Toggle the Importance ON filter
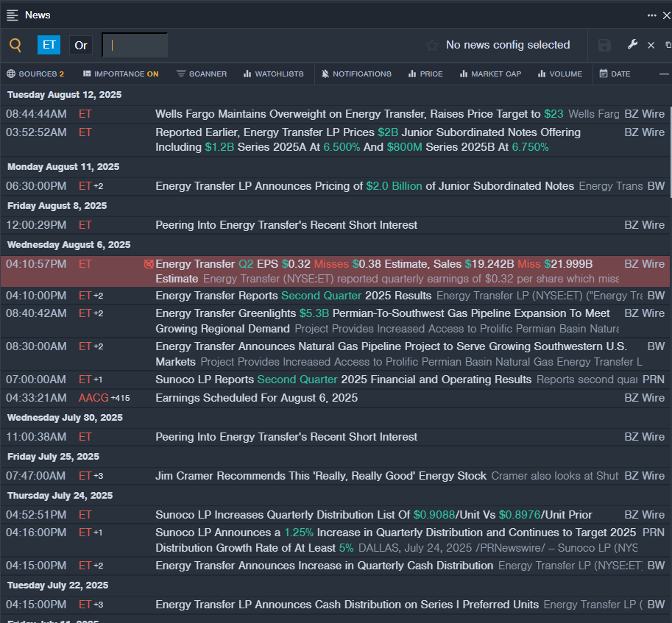Screen dimensions: 672x623 pos(121,74)
